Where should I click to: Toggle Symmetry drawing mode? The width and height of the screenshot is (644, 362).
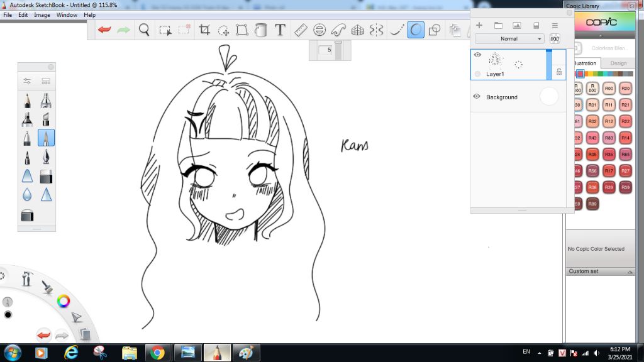point(376,30)
